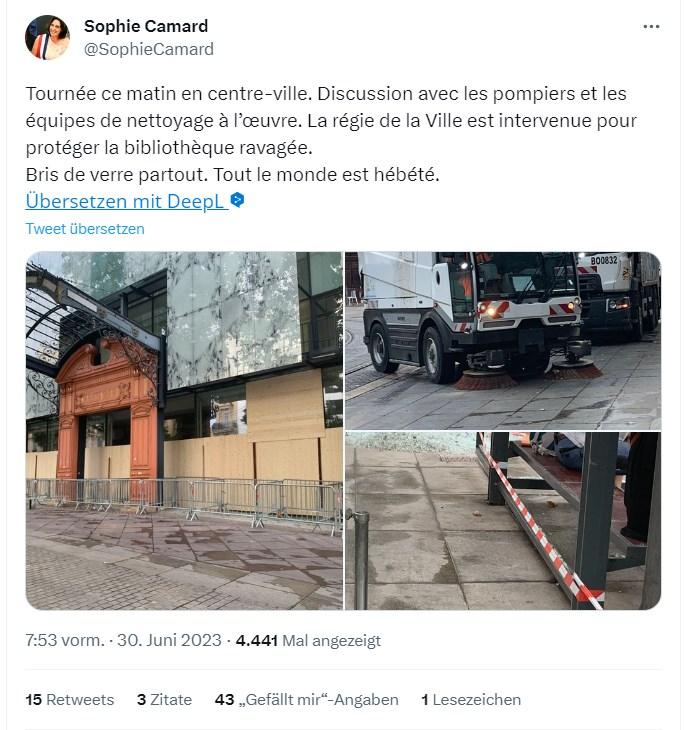This screenshot has width=685, height=730.
Task: Show the 3 Zitate list
Action: coord(164,700)
